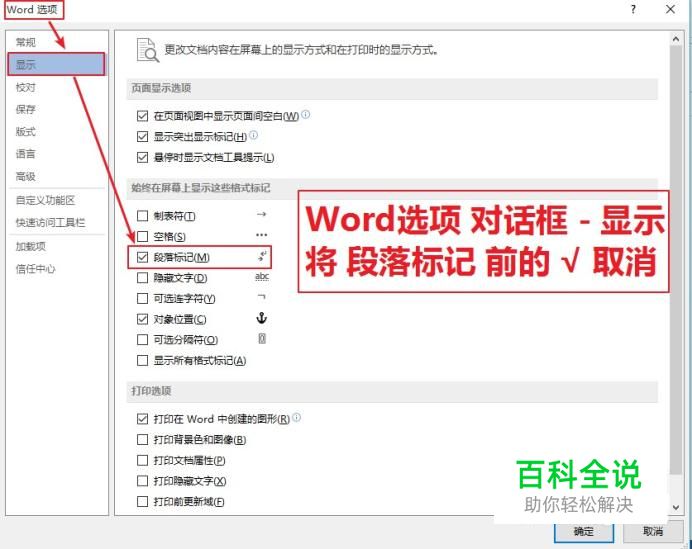The height and width of the screenshot is (549, 692).
Task: Open 信任中心 category
Action: 35,269
